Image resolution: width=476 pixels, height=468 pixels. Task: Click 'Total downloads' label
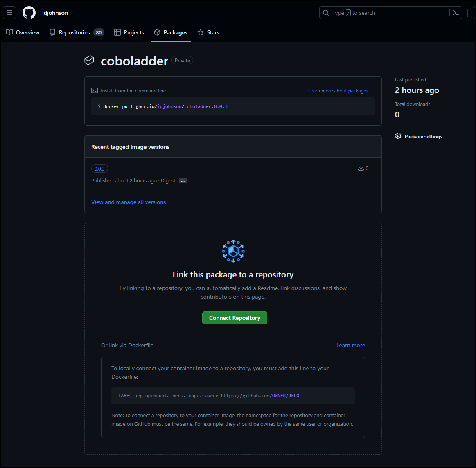[412, 104]
